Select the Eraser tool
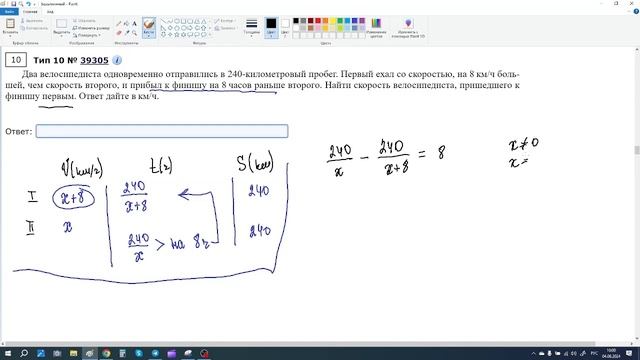Viewport: 640px width, 360px height. point(119,32)
